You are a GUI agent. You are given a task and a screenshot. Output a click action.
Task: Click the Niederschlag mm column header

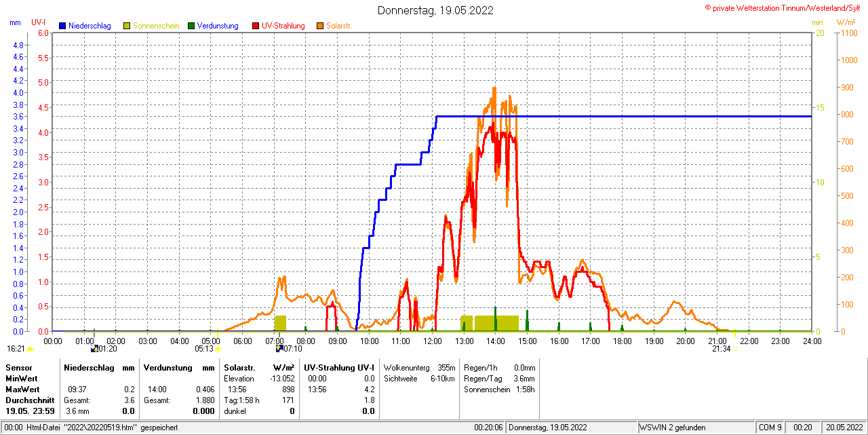click(x=99, y=367)
